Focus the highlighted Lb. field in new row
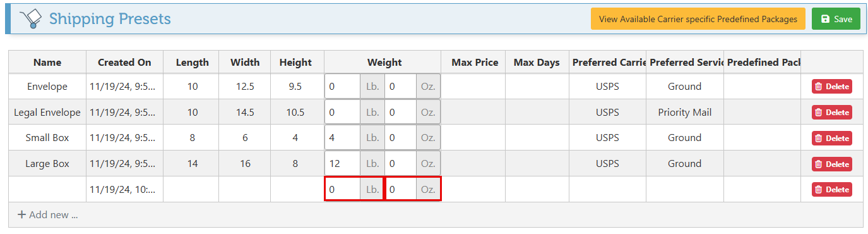 pyautogui.click(x=343, y=189)
